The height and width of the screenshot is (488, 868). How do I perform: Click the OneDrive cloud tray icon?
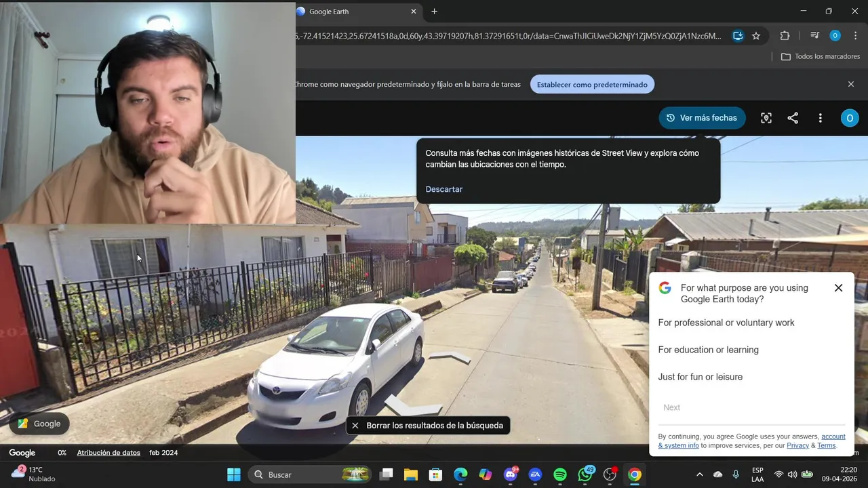point(717,474)
